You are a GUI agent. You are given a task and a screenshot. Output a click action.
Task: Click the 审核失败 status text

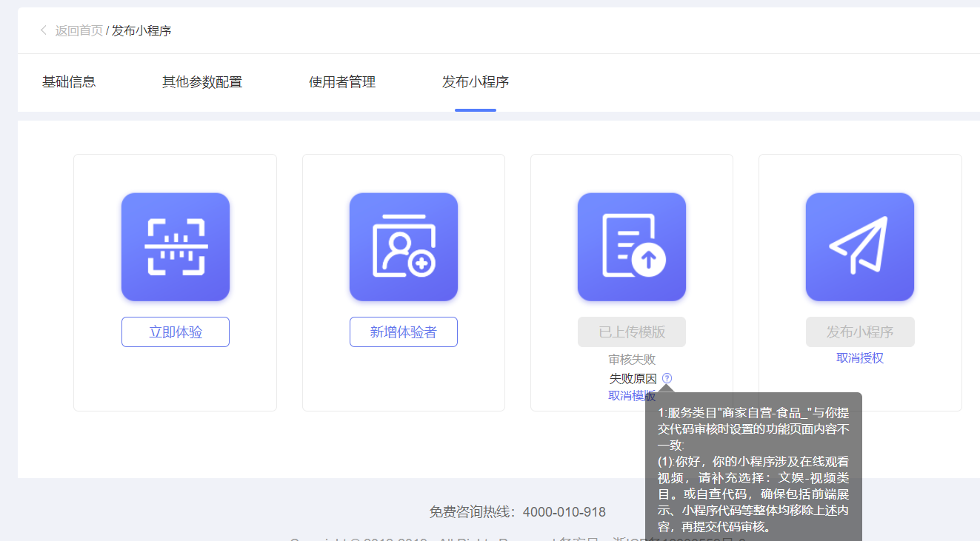[x=632, y=360]
